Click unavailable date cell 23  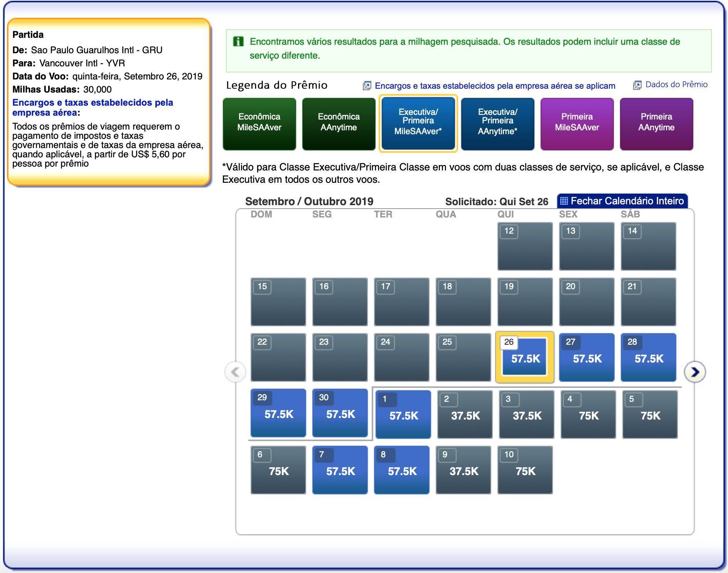(x=340, y=357)
